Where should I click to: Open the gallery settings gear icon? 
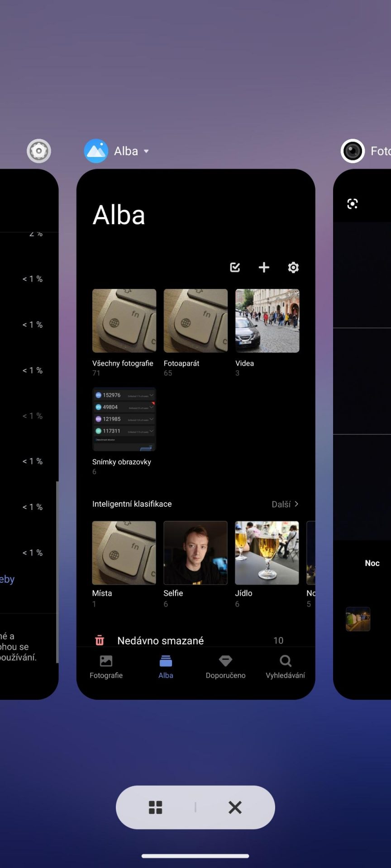[x=293, y=268]
